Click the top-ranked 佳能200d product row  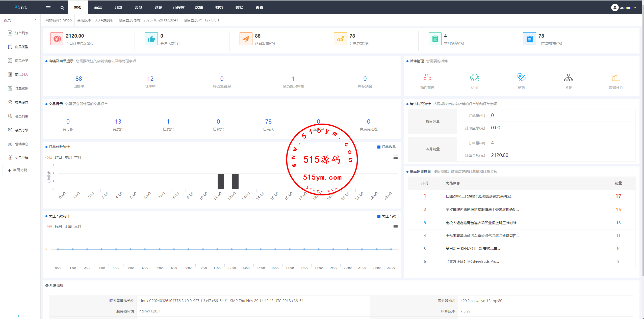pos(479,196)
